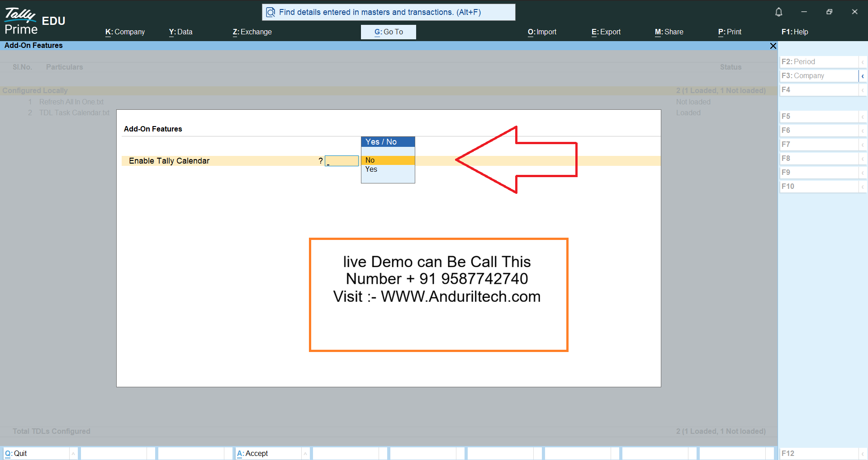The image size is (868, 460).
Task: Click the F10 sidebar button
Action: coord(819,187)
